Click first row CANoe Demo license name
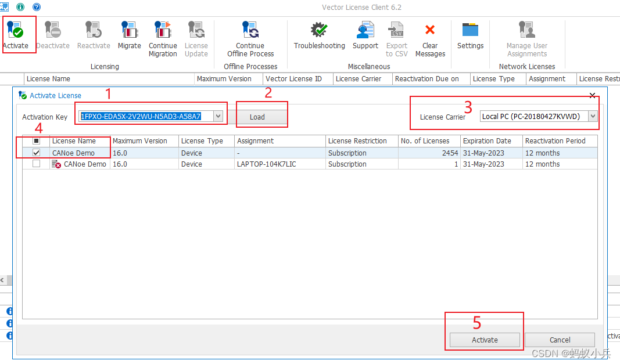 [74, 153]
